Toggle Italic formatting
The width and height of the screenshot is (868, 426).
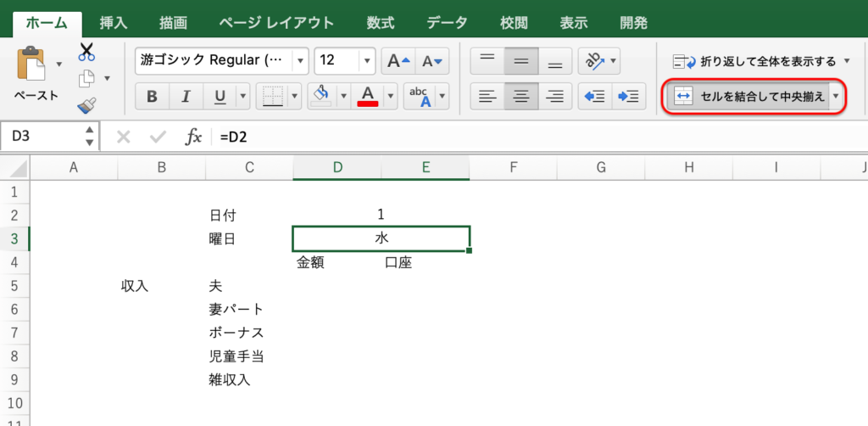[x=186, y=96]
